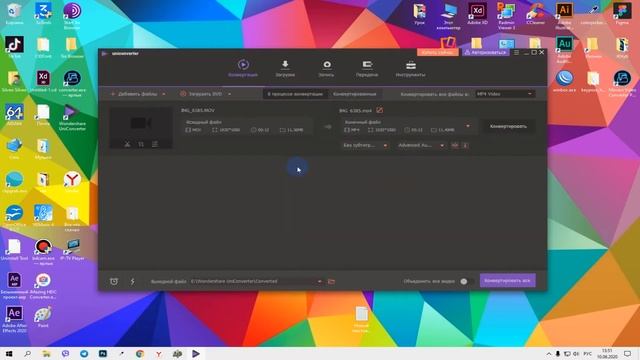Expand the target file format dropdown arrow

pos(468,126)
